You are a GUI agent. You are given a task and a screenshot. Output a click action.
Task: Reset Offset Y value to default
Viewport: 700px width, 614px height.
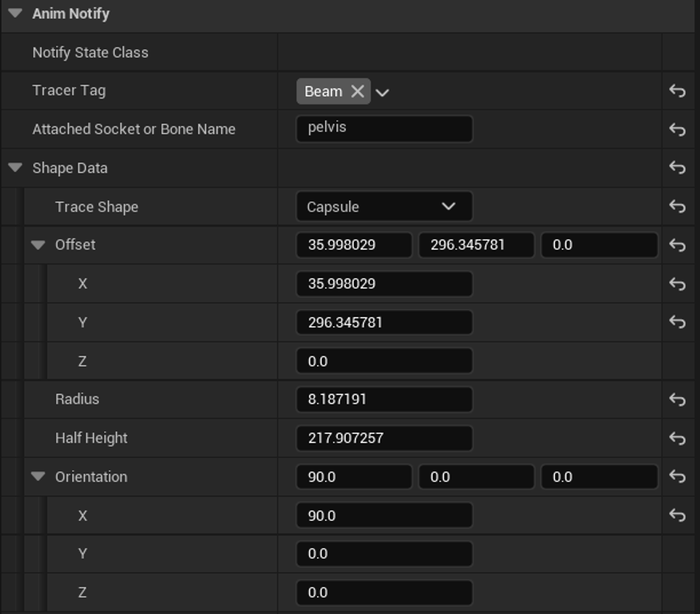[x=677, y=322]
